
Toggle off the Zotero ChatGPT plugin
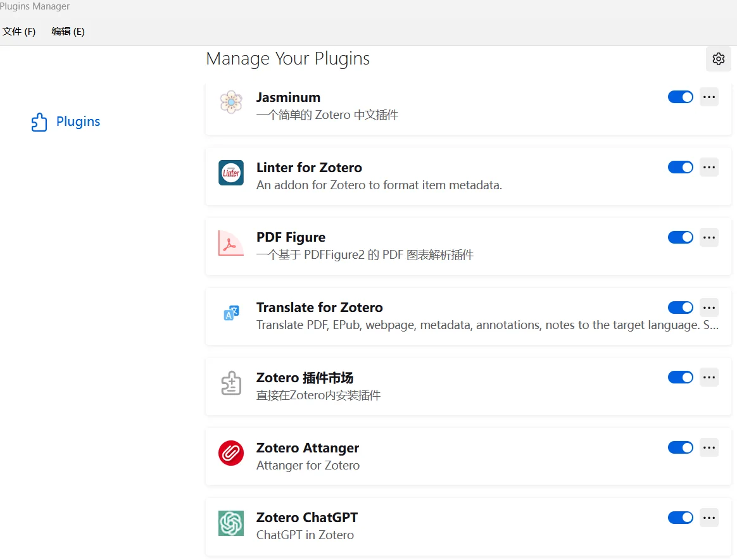coord(681,518)
